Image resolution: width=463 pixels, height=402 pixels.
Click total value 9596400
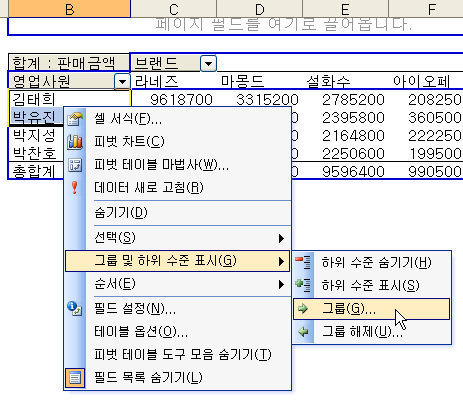pyautogui.click(x=353, y=171)
